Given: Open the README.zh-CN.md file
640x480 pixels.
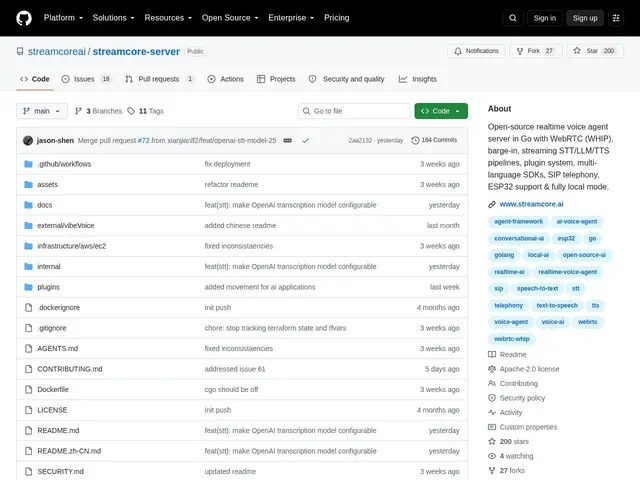Looking at the screenshot, I should [x=69, y=451].
